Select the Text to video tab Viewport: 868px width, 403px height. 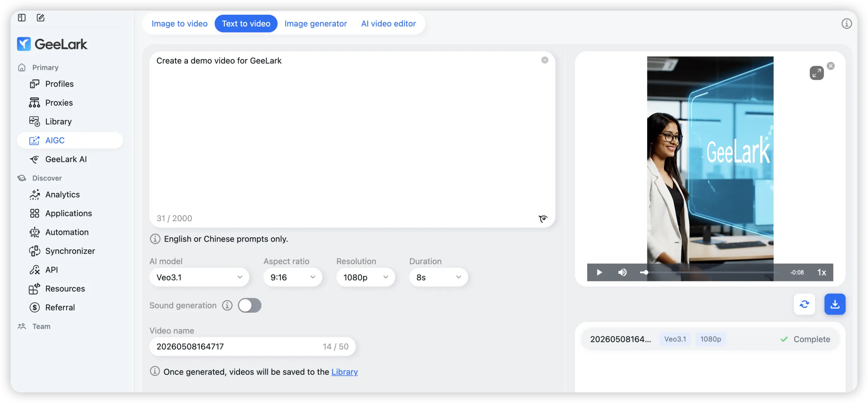click(x=246, y=24)
